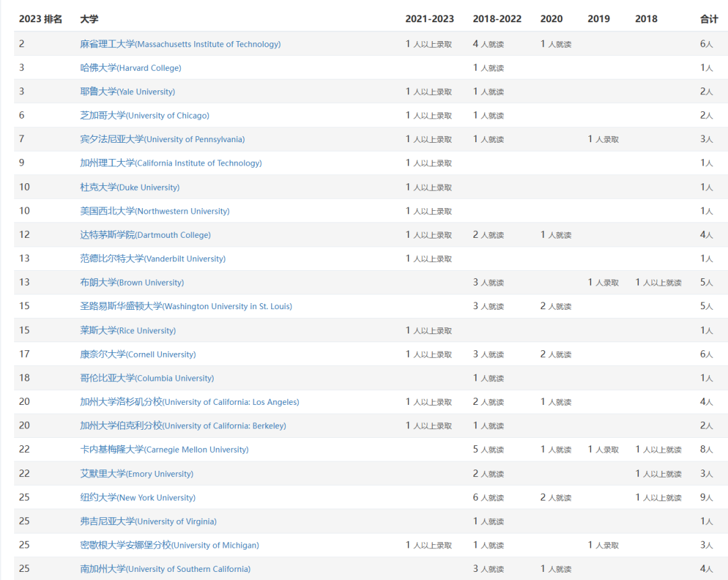Open the Cornell University link

138,354
